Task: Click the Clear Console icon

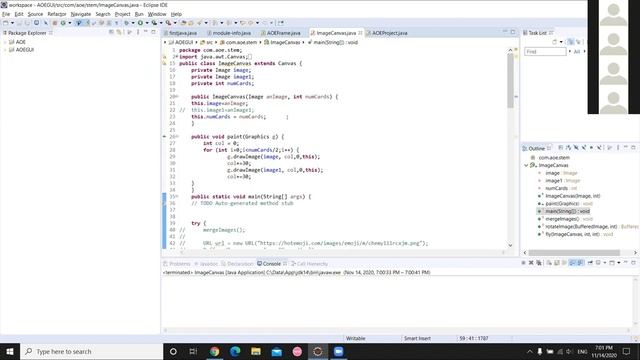Action: 549,263
